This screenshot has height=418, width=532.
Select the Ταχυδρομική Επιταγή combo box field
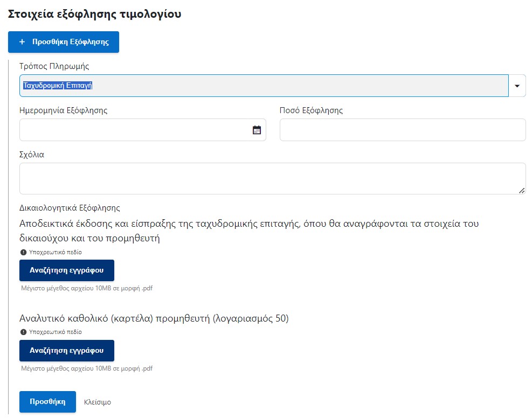point(264,86)
